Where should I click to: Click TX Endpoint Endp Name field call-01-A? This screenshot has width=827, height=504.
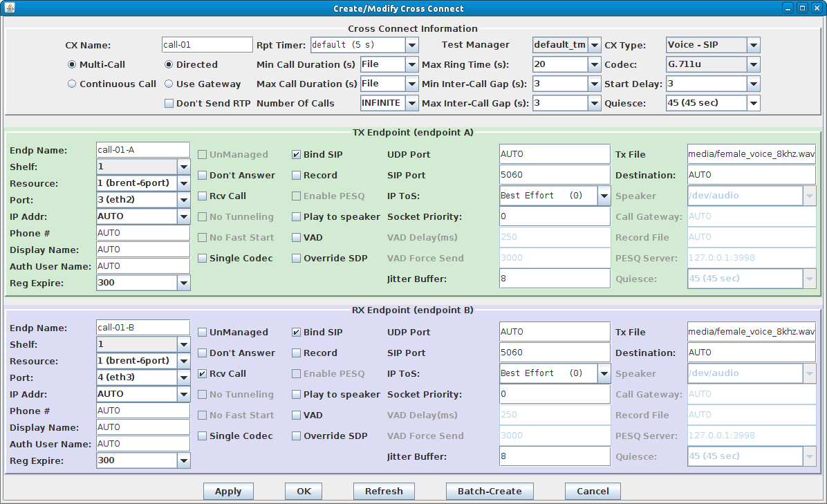(143, 150)
